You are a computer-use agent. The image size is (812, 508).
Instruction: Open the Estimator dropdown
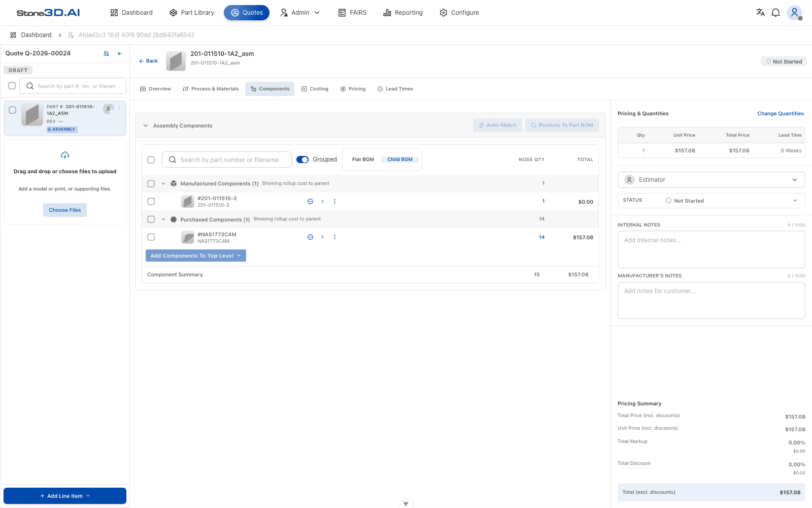[711, 180]
